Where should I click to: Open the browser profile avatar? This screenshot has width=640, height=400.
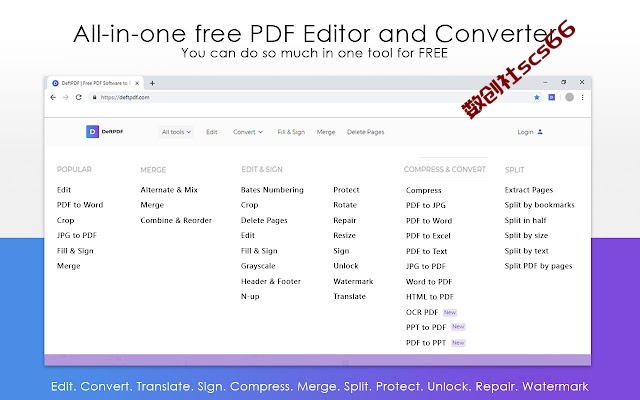(x=569, y=97)
